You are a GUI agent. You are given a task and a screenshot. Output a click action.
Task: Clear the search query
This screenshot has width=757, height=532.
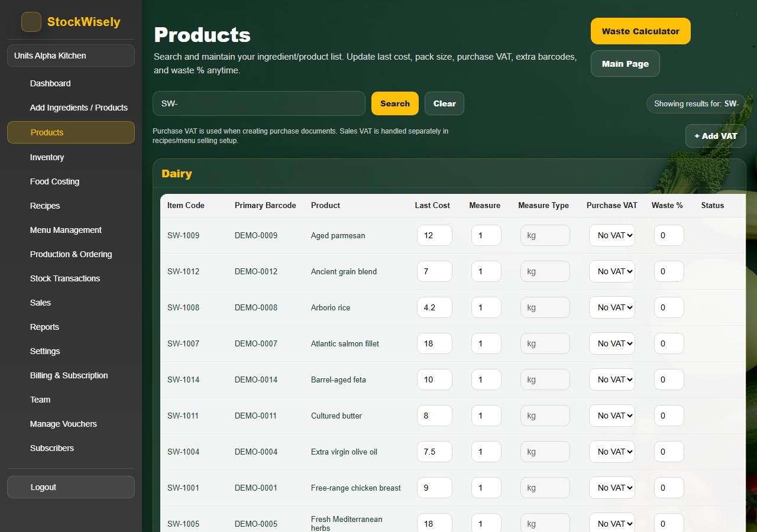pos(444,103)
